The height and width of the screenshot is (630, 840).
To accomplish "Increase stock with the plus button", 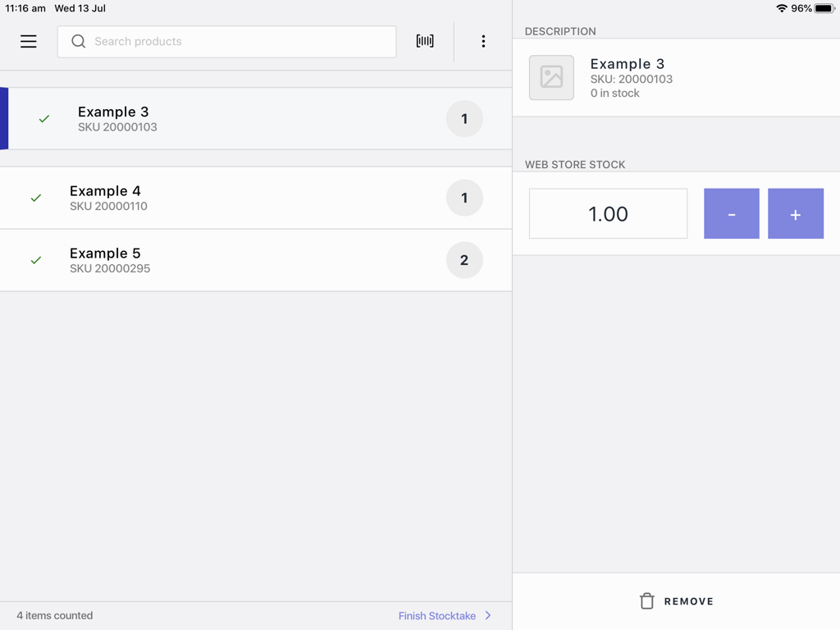I will pos(795,214).
